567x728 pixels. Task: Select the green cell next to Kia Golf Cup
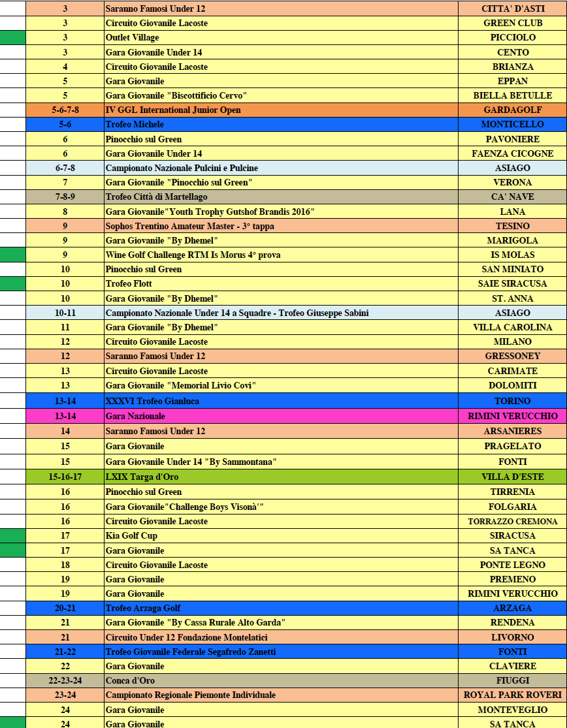point(12,535)
